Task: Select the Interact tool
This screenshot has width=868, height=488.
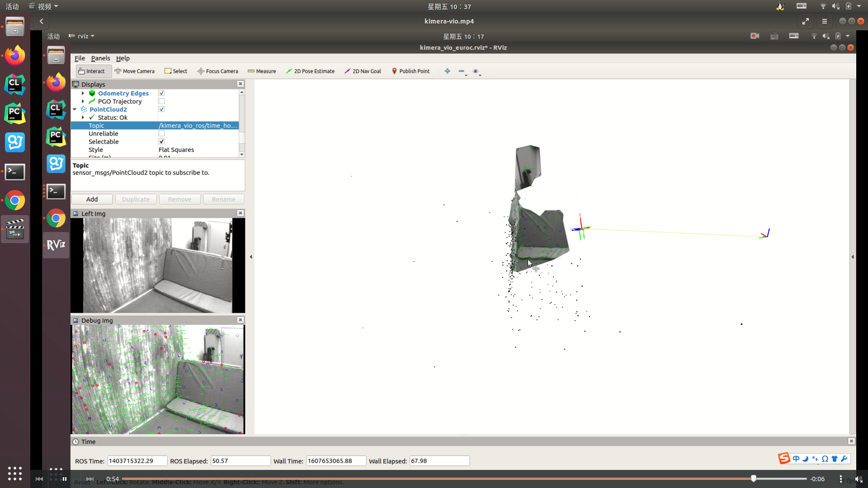Action: [x=92, y=71]
